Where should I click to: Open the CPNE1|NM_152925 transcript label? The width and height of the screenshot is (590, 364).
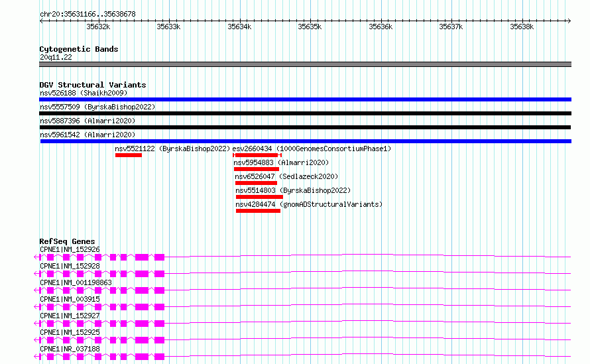70,332
